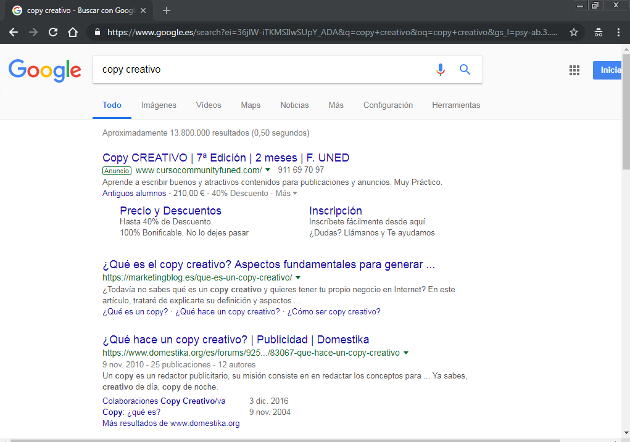This screenshot has height=442, width=630.
Task: Click the '¿Qué es un copy?' sublink
Action: pos(135,312)
